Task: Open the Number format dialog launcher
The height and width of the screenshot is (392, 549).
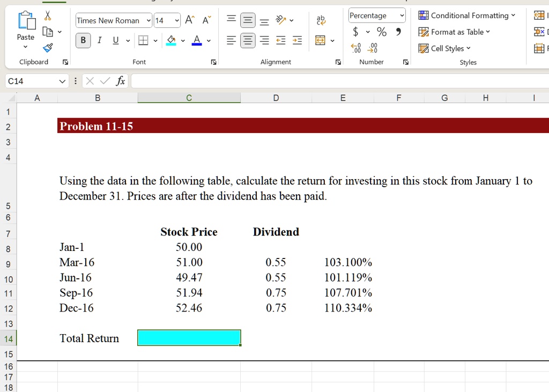Action: coord(405,62)
